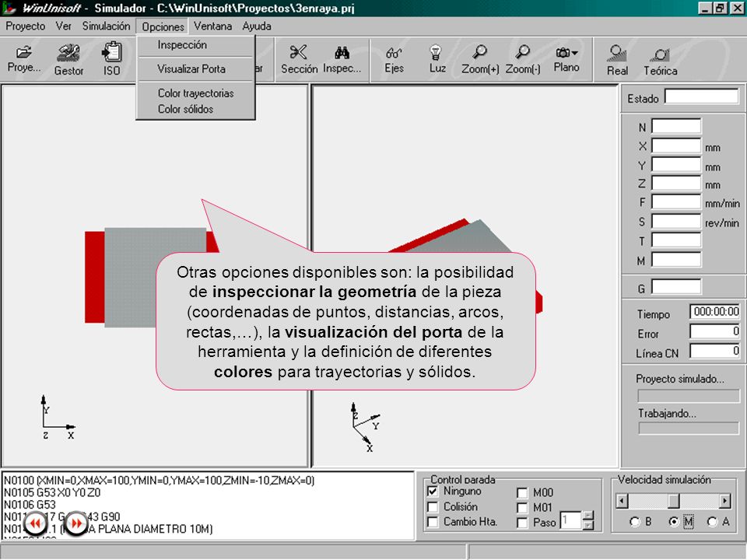Click the Error value field

[x=714, y=331]
